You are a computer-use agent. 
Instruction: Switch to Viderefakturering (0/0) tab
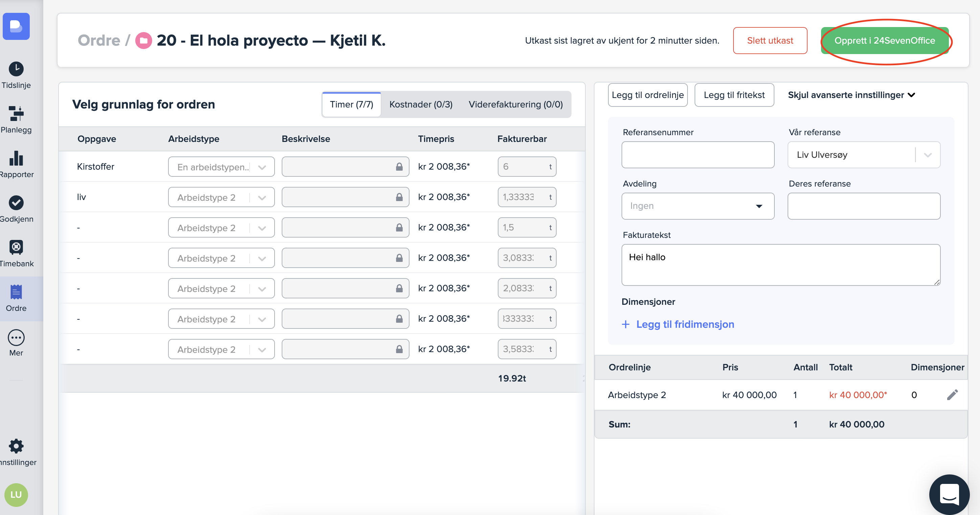tap(515, 104)
